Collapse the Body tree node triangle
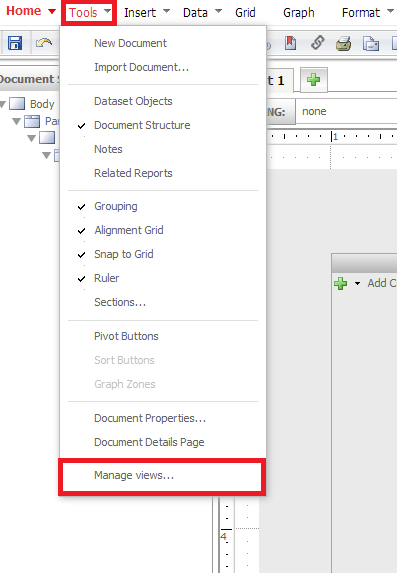397x573 pixels. [x=3, y=104]
